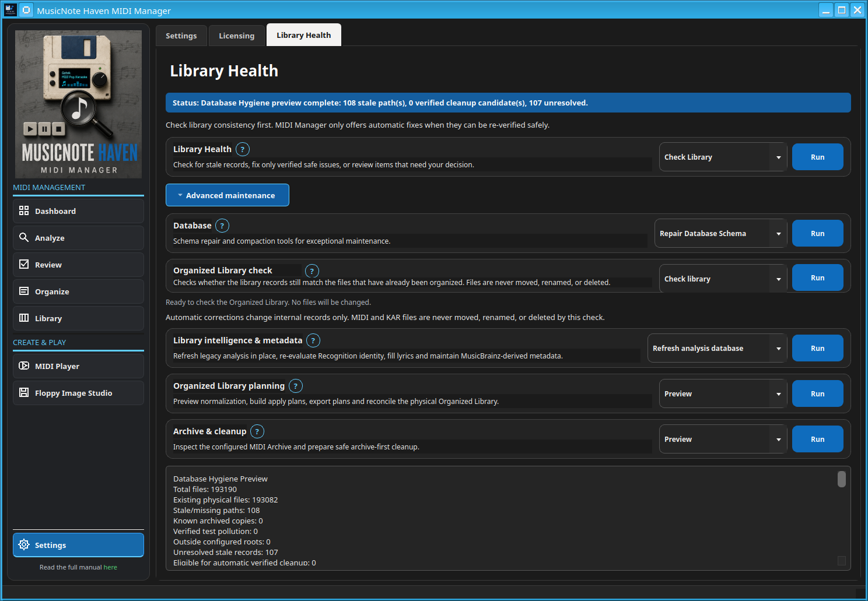Open the Organize list icon
Image resolution: width=868 pixels, height=601 pixels.
(x=24, y=291)
